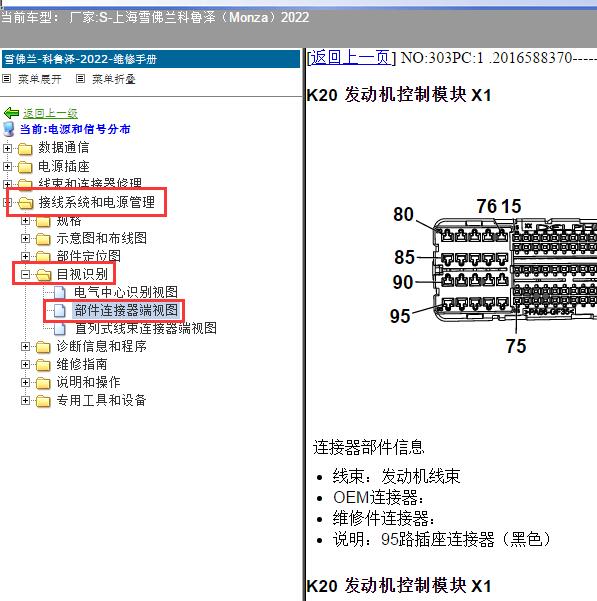The width and height of the screenshot is (597, 601).
Task: Click the icon beside 菜单折叠
Action: (x=80, y=79)
